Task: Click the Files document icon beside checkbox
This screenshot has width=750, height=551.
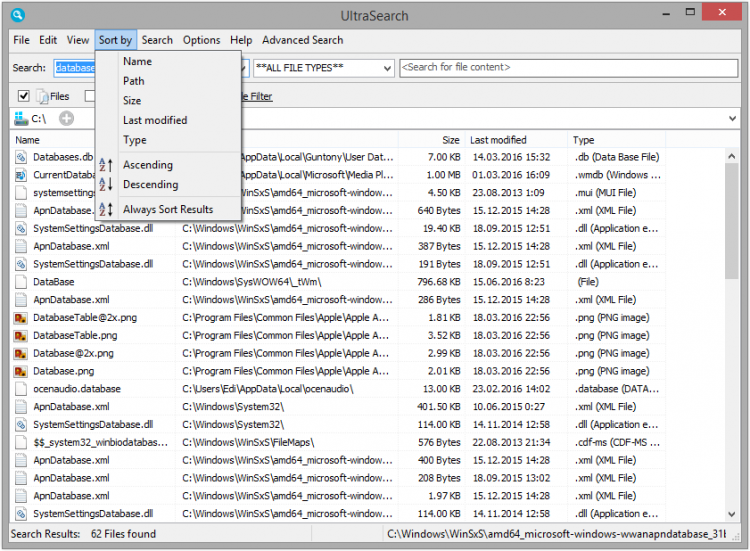Action: pyautogui.click(x=42, y=96)
